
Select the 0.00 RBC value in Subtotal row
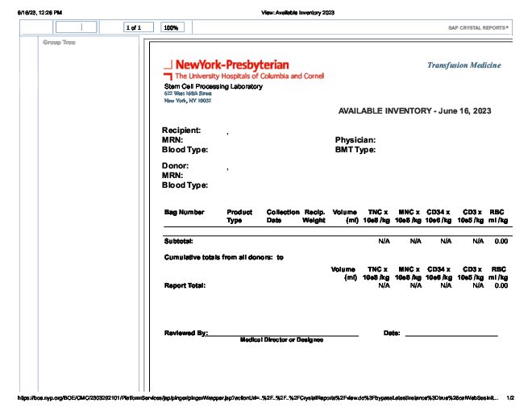501,241
